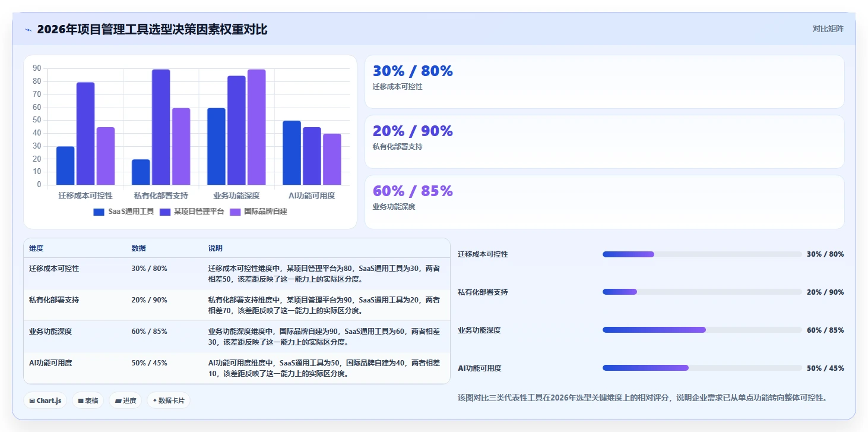Click AI功能可用度 label on chart x-axis
This screenshot has height=432, width=868.
[312, 195]
